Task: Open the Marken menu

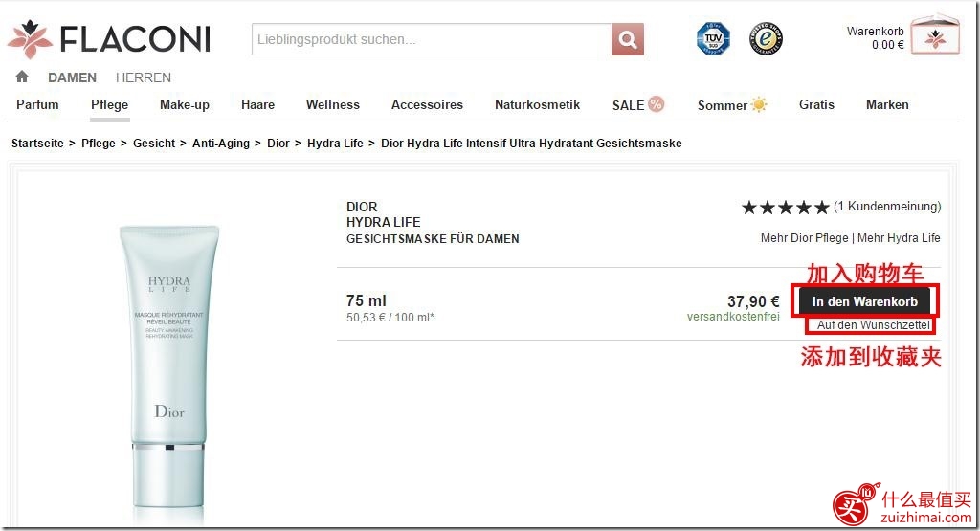Action: (887, 104)
